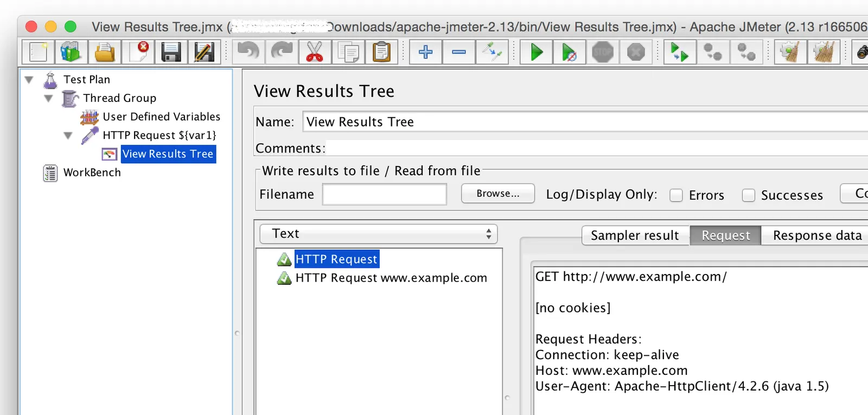Click Start no pauses icon
The image size is (868, 415).
[x=570, y=53]
